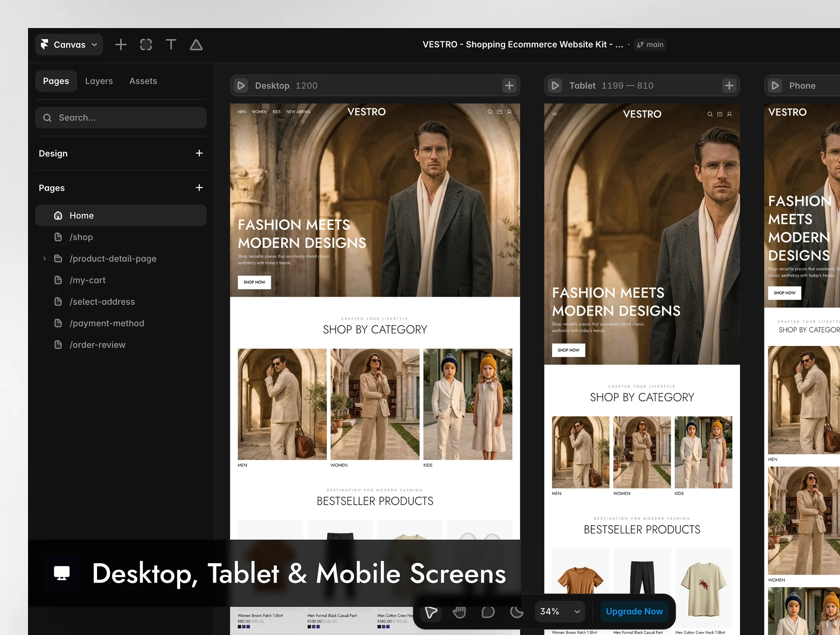Viewport: 840px width, 635px height.
Task: Click SHOP NOW button in Desktop frame
Action: (254, 282)
